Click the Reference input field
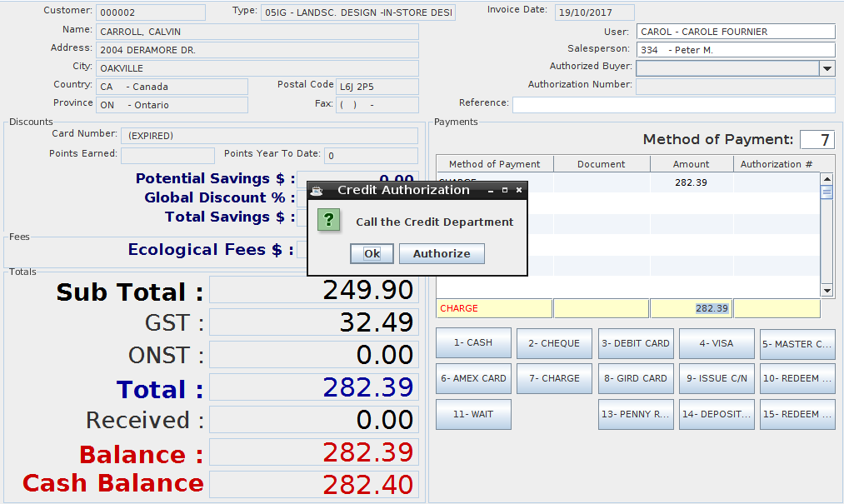 pos(673,104)
